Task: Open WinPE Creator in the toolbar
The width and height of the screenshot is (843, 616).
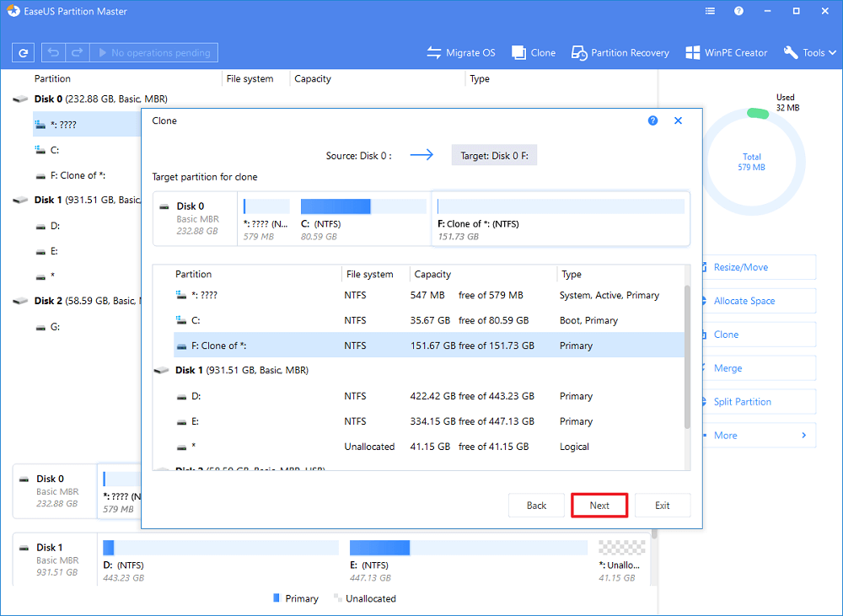Action: click(x=727, y=53)
